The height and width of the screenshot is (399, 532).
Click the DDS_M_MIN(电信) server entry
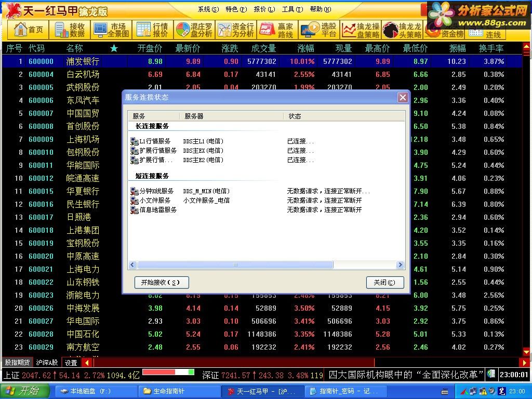206,191
